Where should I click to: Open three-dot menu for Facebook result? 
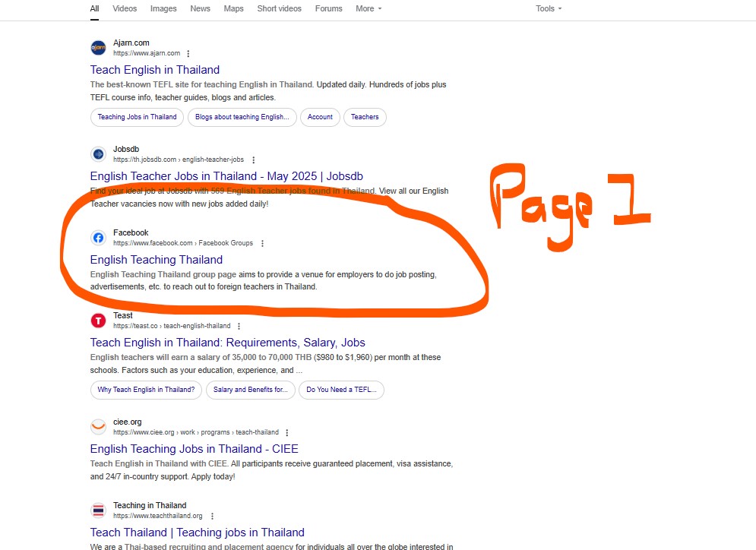262,243
